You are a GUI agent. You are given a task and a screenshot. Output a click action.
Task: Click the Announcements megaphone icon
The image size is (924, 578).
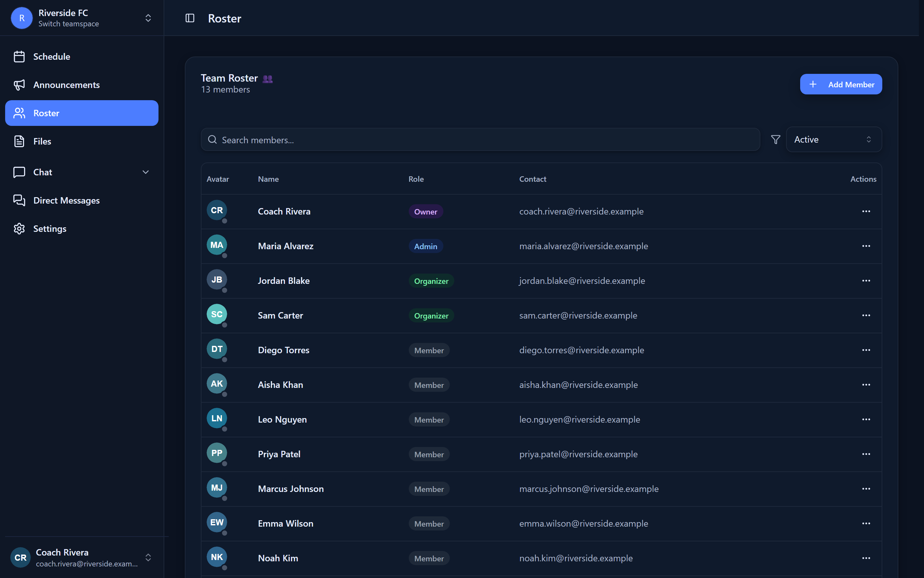pos(19,85)
